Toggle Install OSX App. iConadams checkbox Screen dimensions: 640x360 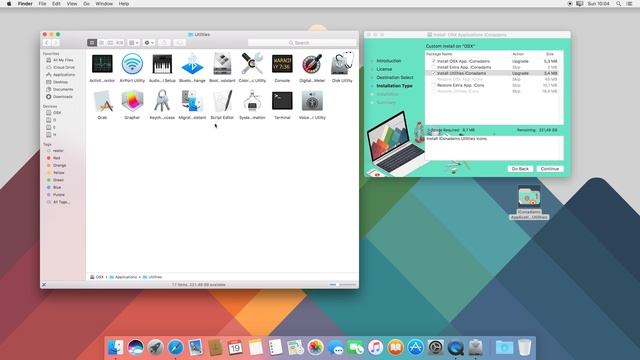click(x=433, y=61)
